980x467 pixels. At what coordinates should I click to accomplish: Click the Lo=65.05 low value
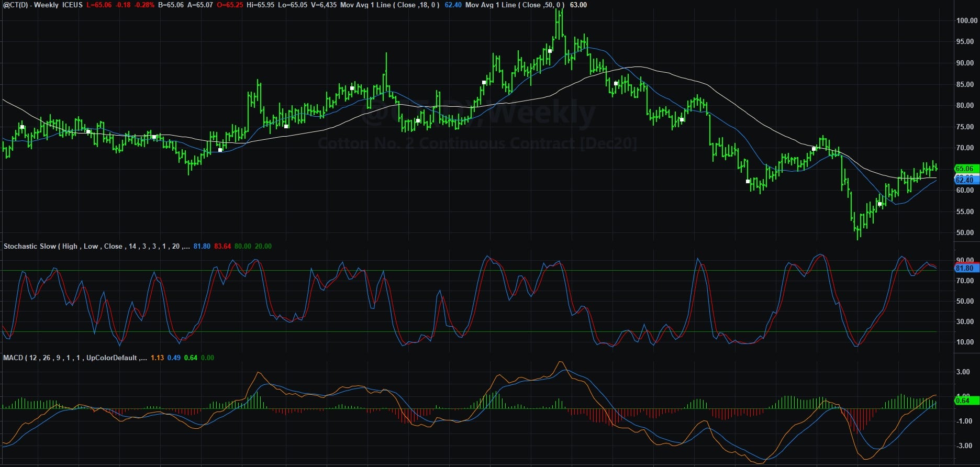pyautogui.click(x=293, y=5)
